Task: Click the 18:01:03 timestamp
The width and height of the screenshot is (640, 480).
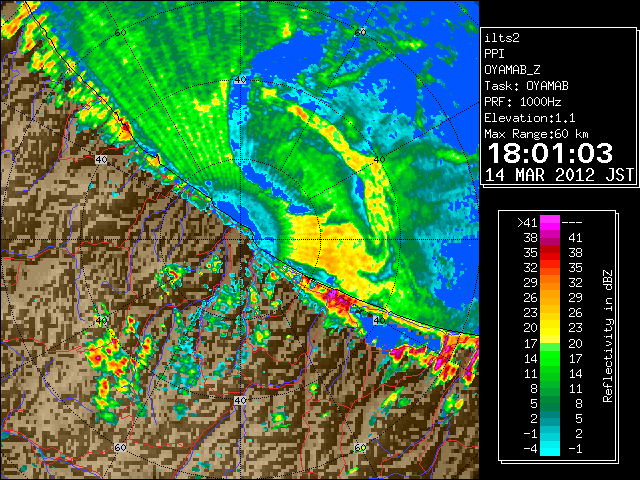Action: point(550,153)
